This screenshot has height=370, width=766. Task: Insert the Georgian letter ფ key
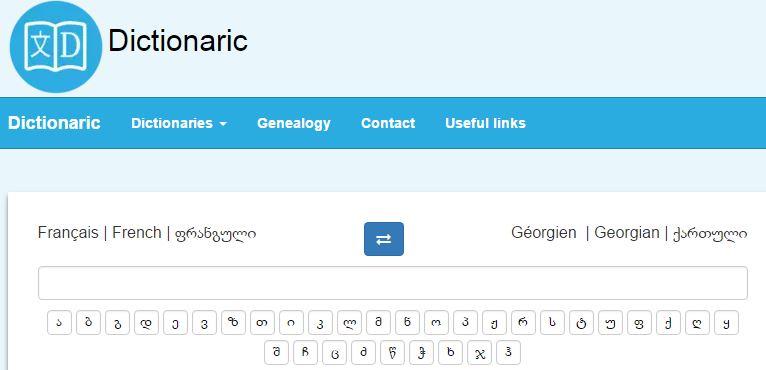[639, 323]
